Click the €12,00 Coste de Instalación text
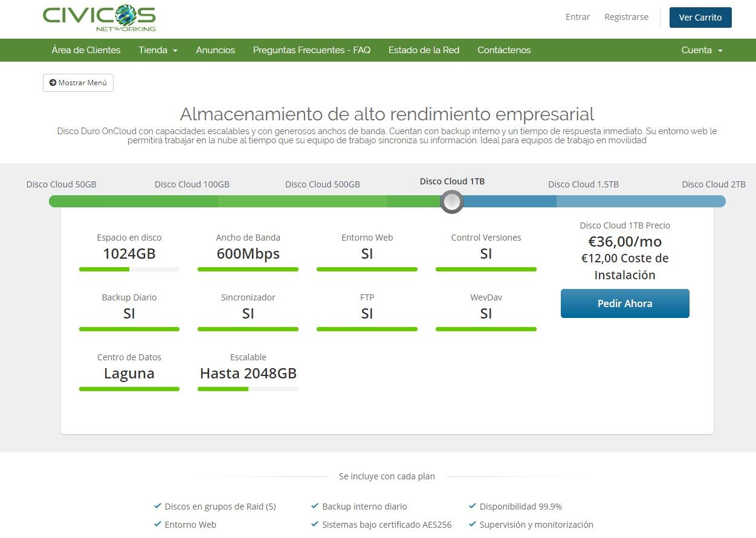This screenshot has width=756, height=538. [x=625, y=267]
